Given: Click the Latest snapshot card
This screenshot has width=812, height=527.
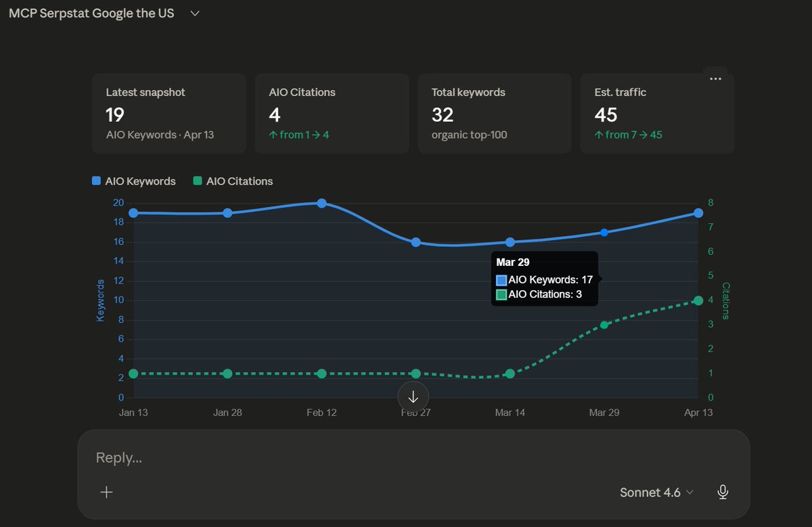Looking at the screenshot, I should click(169, 114).
